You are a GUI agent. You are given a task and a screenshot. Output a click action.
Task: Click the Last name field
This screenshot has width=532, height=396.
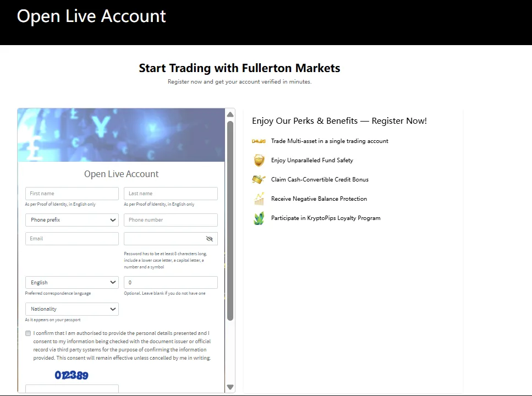click(x=171, y=194)
